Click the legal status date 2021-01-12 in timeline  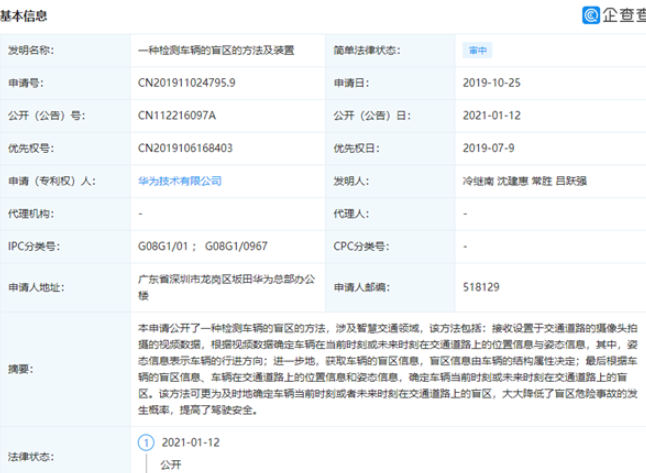191,443
